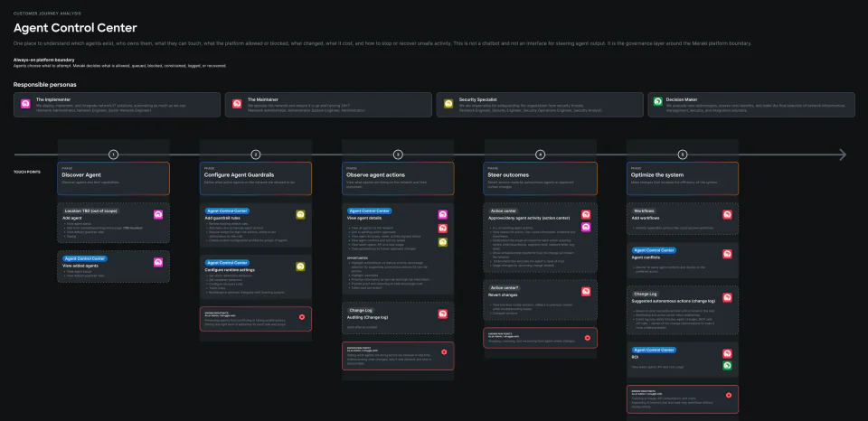
Task: Click Agent Control Center tag on Add guardrail rules
Action: pyautogui.click(x=227, y=210)
